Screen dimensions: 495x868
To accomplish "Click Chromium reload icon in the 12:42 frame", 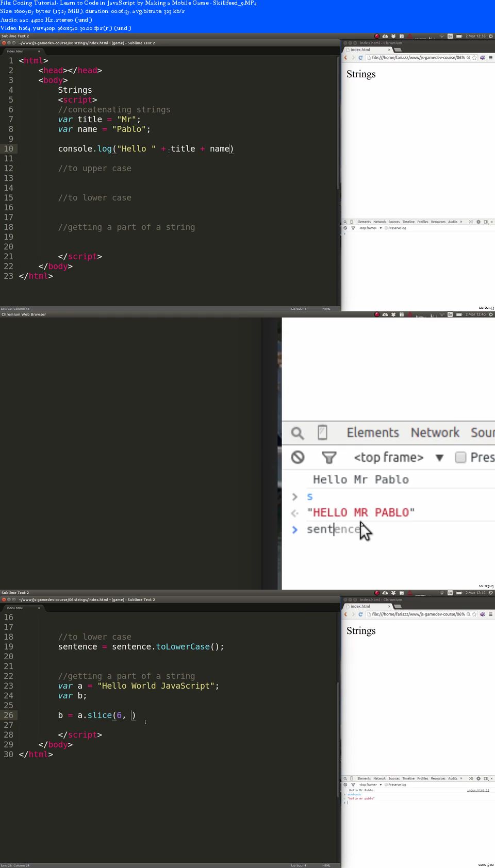I will click(360, 614).
